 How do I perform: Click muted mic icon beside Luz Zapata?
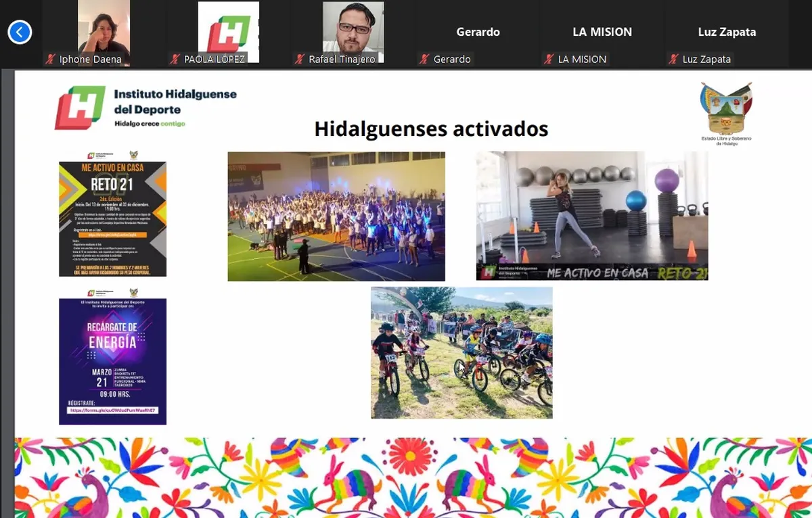[x=673, y=60]
